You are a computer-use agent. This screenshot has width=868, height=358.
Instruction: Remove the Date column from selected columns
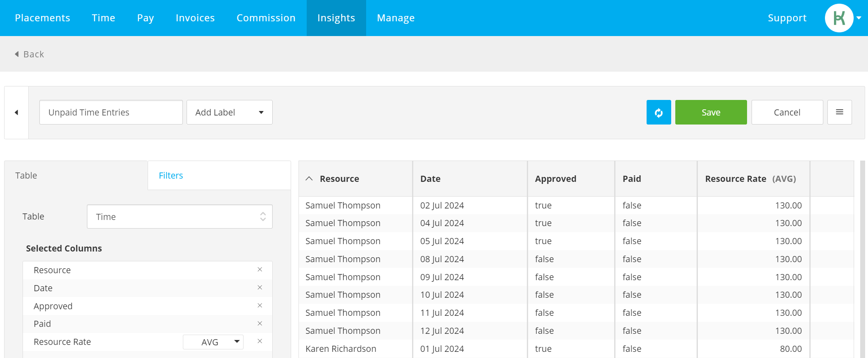pos(260,288)
